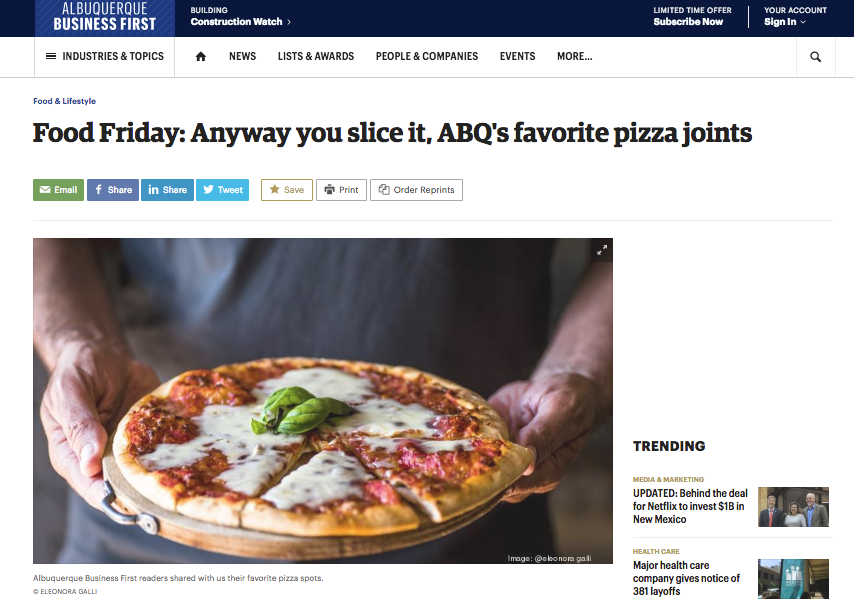Tweet this article

click(223, 190)
